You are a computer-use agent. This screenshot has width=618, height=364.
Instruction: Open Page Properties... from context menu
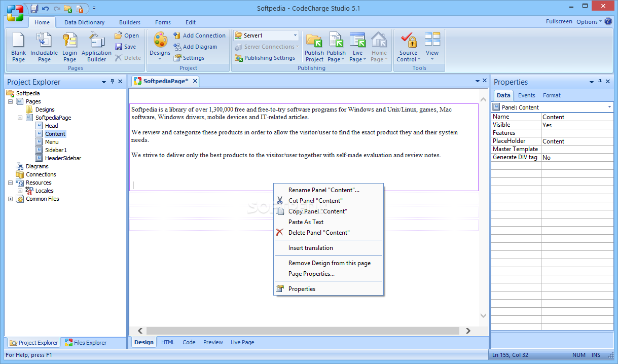tap(329, 274)
